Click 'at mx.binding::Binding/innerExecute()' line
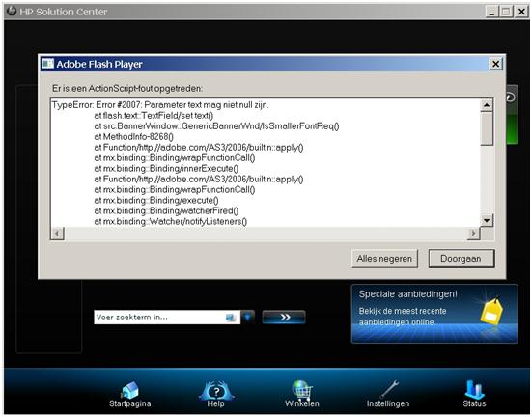This screenshot has height=417, width=532. point(166,168)
